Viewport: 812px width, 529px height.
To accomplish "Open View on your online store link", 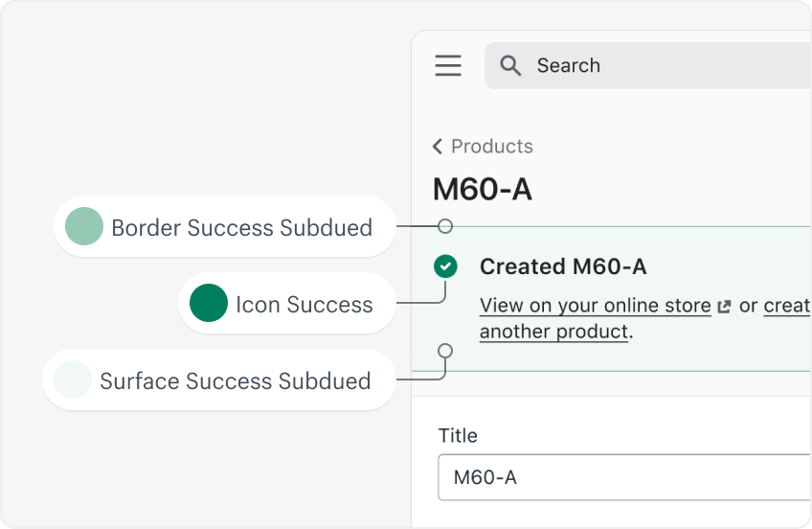I will pos(595,306).
